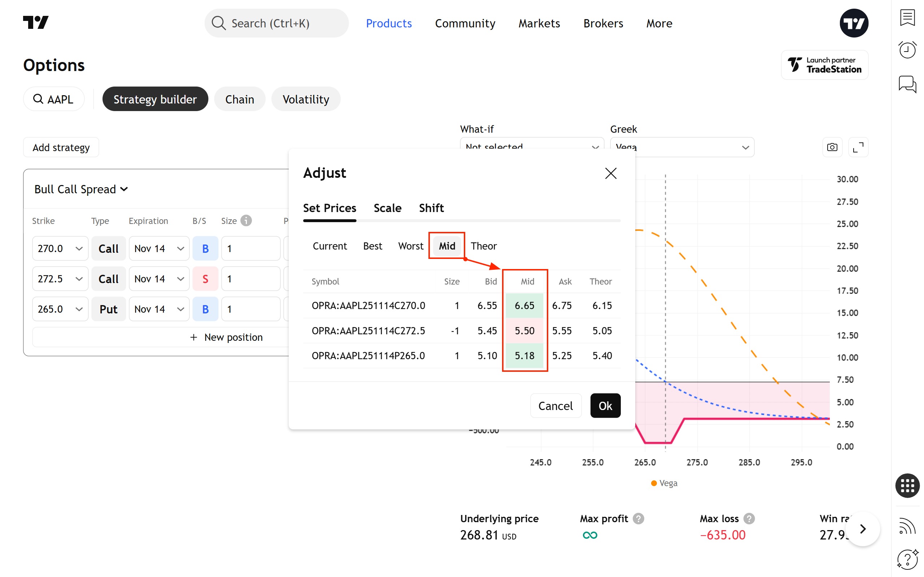Open the alerts clock icon
924x577 pixels.
click(x=907, y=50)
